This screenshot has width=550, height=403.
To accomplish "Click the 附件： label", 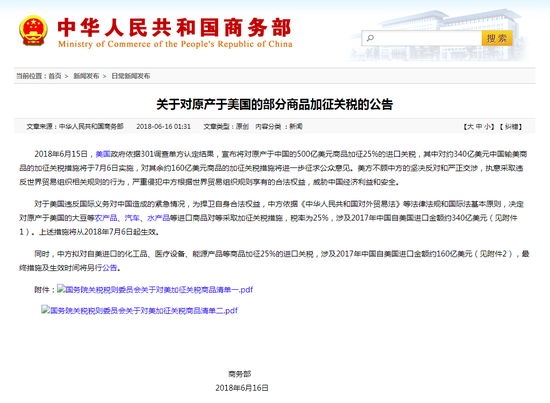I will 45,290.
